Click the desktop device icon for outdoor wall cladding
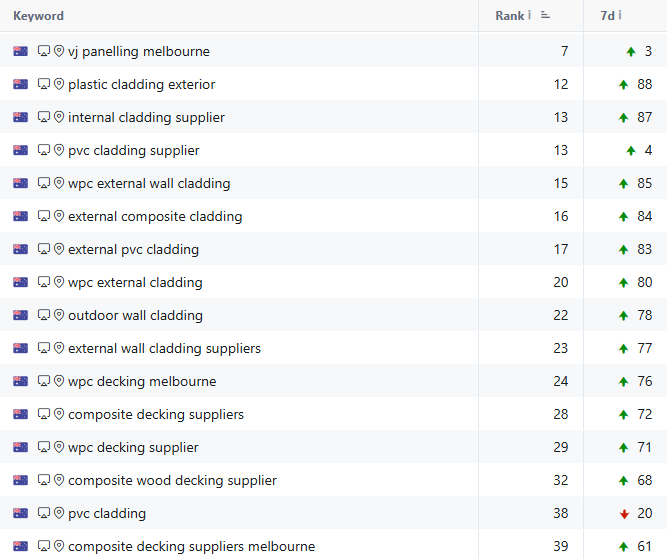667x559 pixels. tap(44, 315)
